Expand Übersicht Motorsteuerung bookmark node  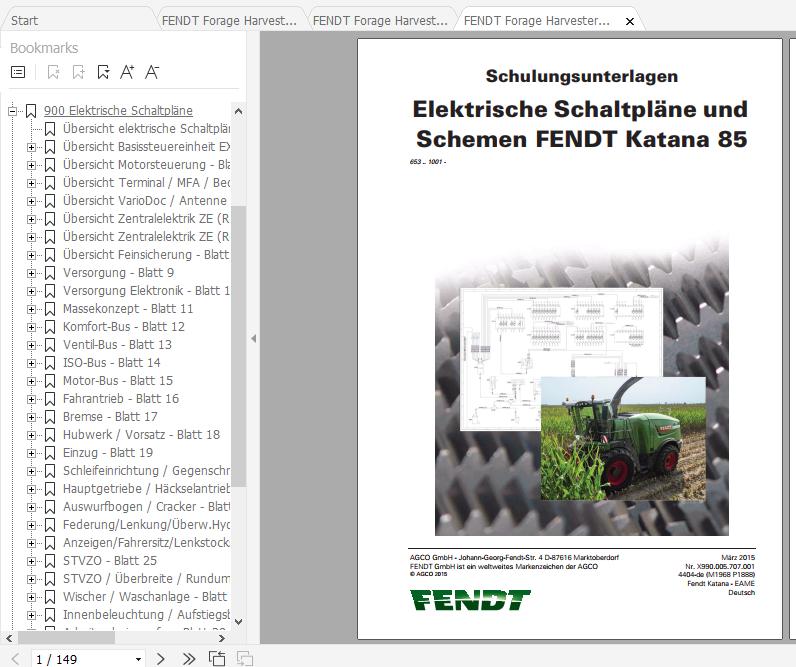[31, 165]
